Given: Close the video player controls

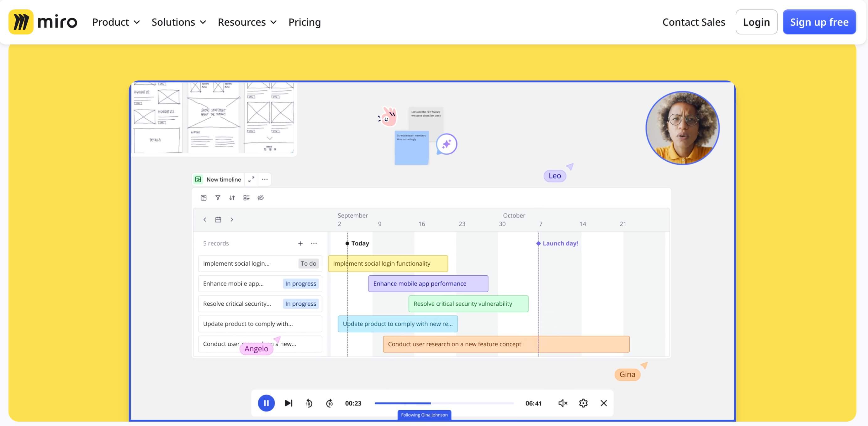Looking at the screenshot, I should [x=603, y=403].
